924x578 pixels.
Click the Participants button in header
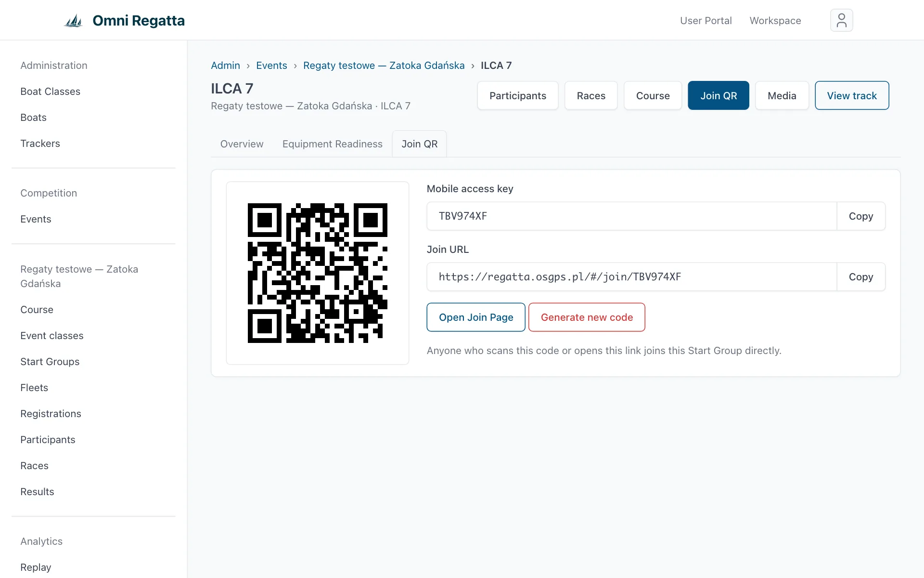518,95
